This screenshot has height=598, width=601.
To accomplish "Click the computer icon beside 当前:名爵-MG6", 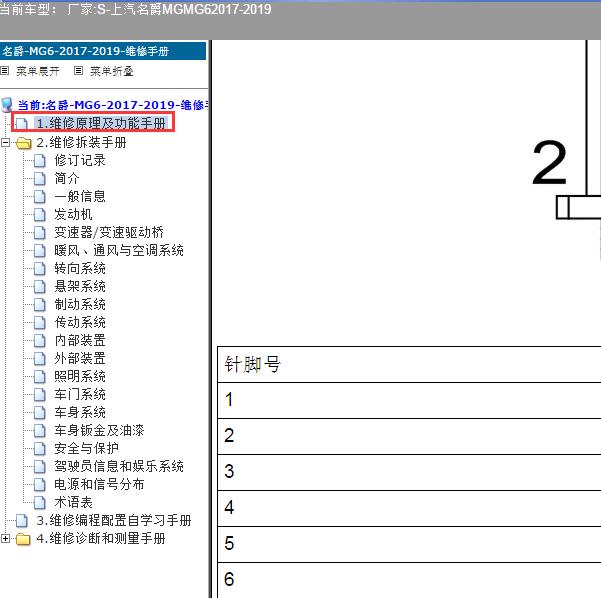I will coord(7,104).
